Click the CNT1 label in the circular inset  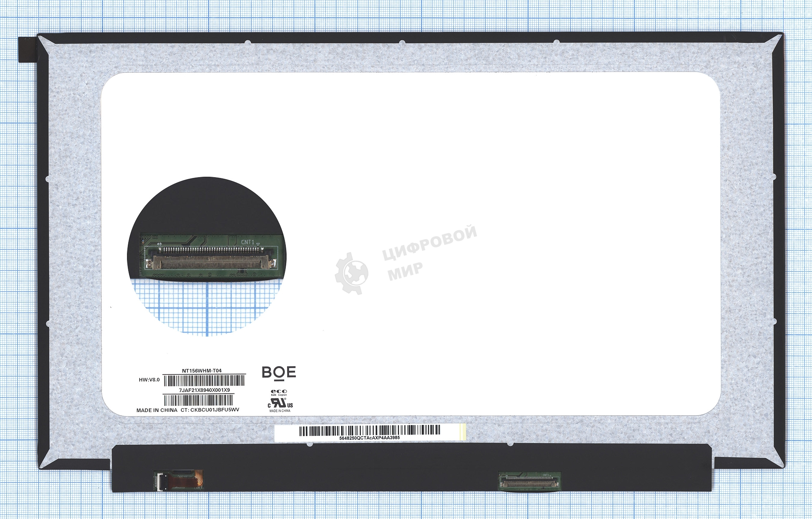[x=248, y=242]
